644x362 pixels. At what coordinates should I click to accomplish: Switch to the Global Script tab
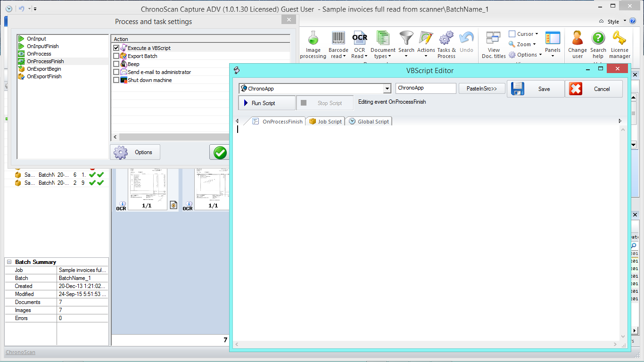click(369, 122)
